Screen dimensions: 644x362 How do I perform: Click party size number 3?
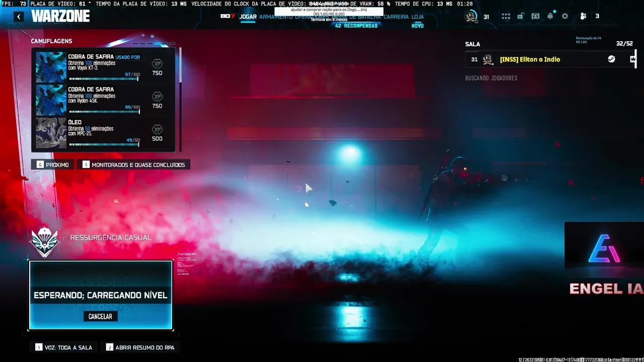(597, 16)
